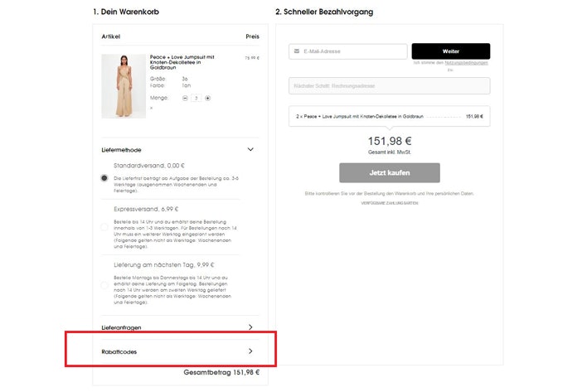Click the Weiter button
Screen dimensions: 587x392
pyautogui.click(x=451, y=51)
